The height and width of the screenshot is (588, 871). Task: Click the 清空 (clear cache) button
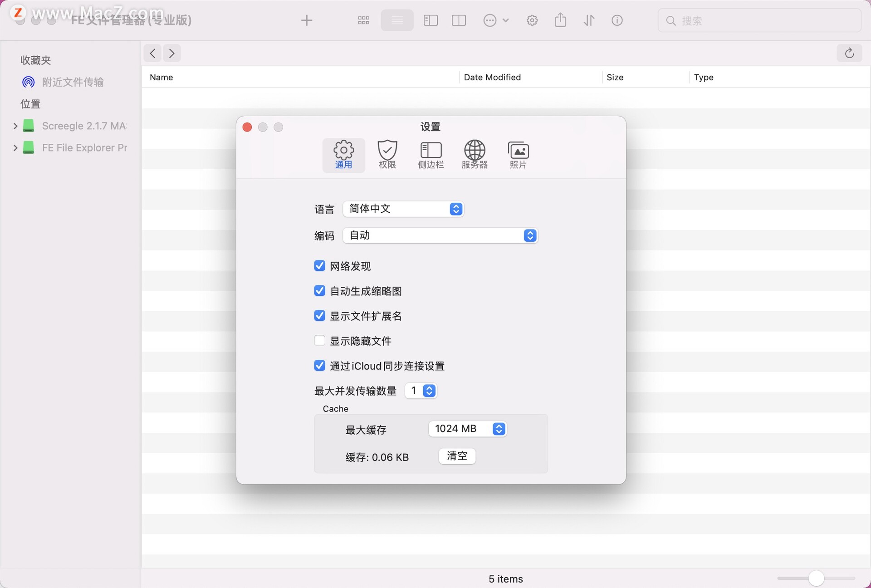pyautogui.click(x=457, y=456)
